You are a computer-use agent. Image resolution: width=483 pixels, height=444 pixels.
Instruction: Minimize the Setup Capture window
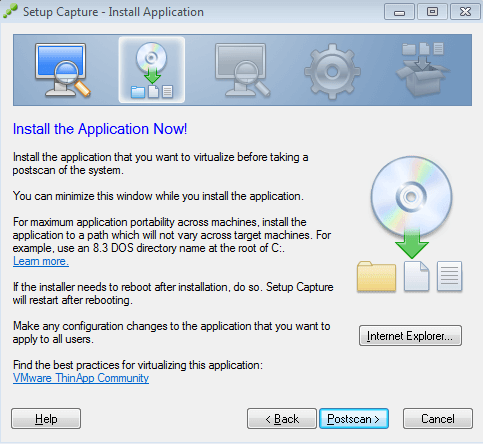pyautogui.click(x=399, y=12)
